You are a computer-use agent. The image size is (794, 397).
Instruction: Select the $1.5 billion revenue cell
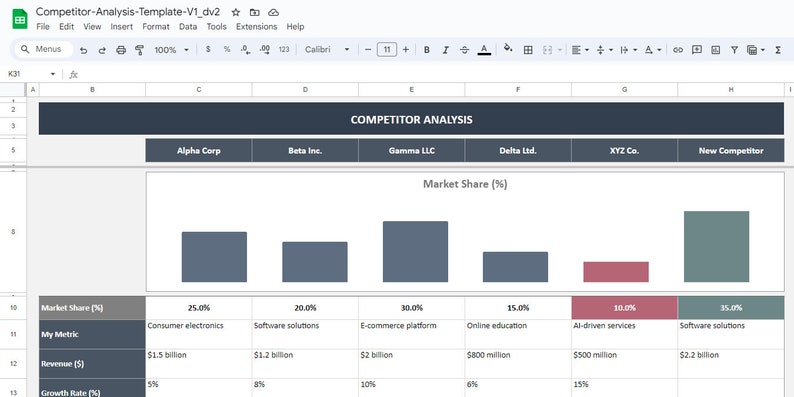[198, 364]
